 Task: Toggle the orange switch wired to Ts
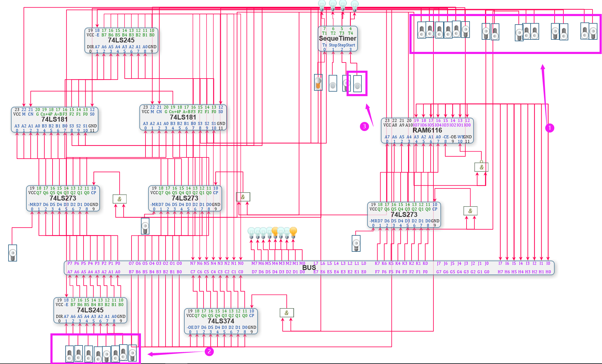(x=318, y=83)
